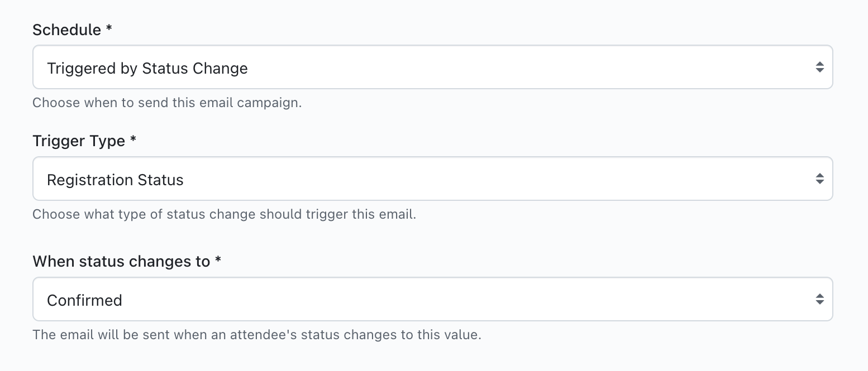868x371 pixels.
Task: Click the up-down arrows in Schedule field
Action: click(819, 68)
